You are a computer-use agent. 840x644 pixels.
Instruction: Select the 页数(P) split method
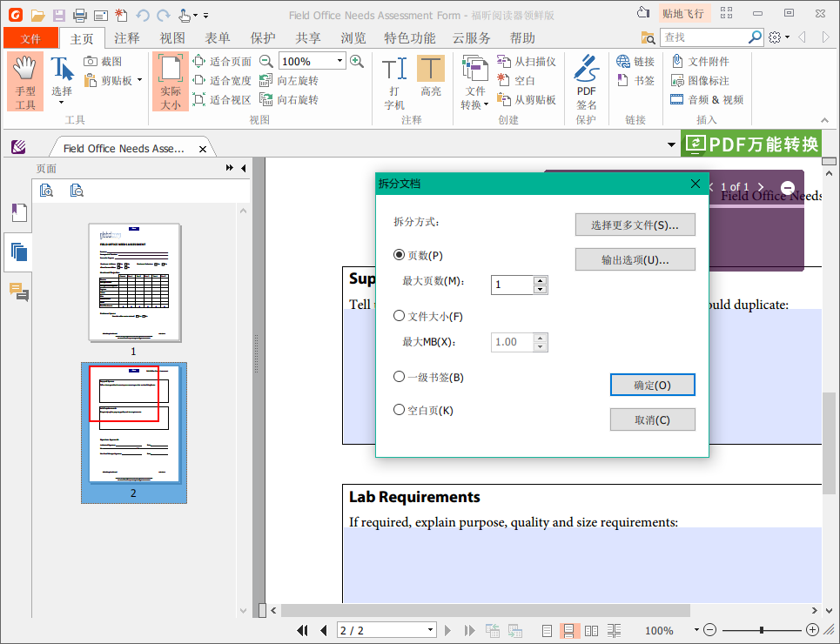(399, 255)
